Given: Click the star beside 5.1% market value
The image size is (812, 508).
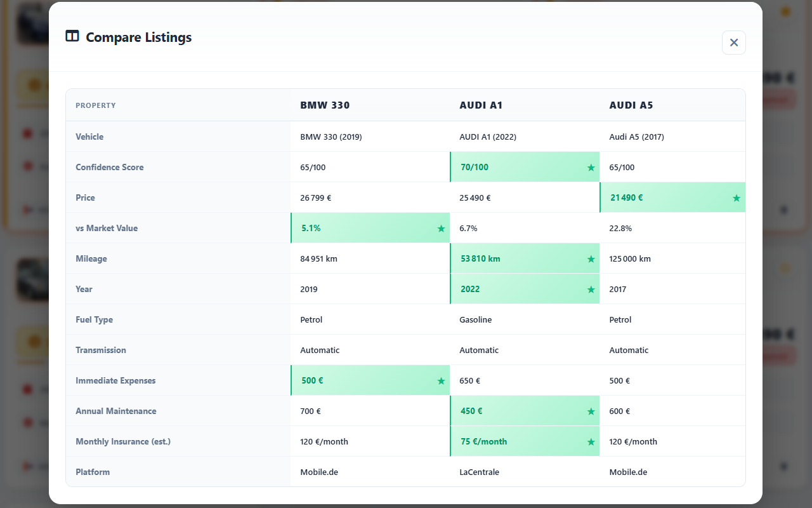Looking at the screenshot, I should tap(442, 229).
